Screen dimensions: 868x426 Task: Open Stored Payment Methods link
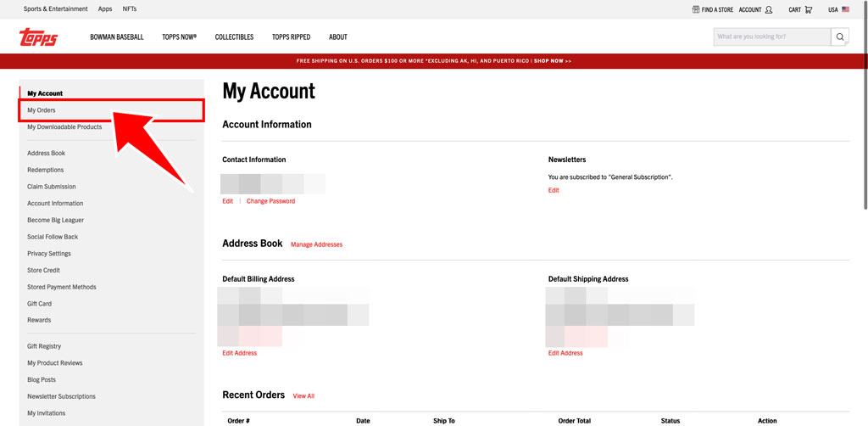61,287
